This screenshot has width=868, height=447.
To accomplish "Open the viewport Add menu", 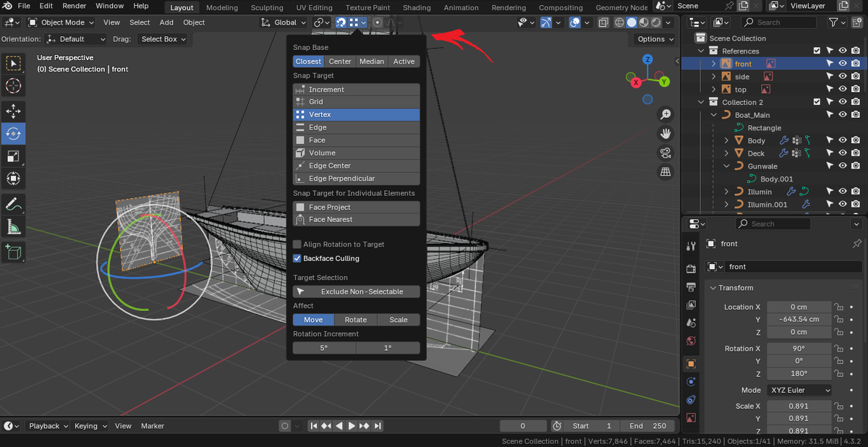I will click(166, 22).
